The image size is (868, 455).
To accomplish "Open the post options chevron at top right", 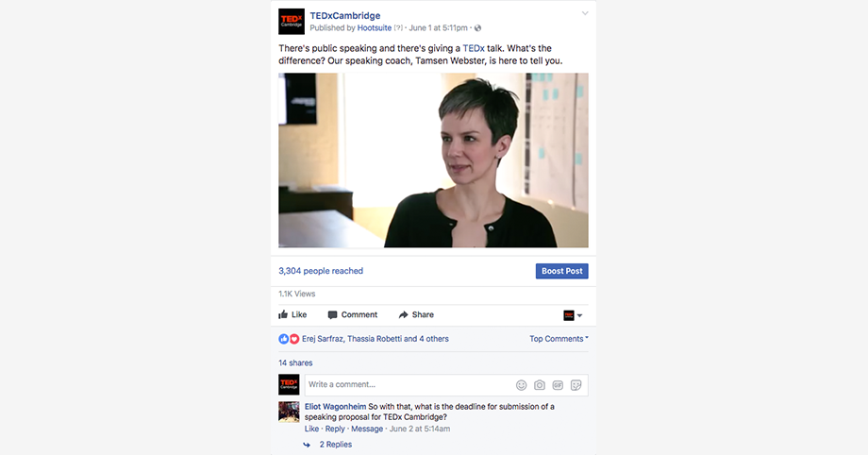I will tap(585, 13).
